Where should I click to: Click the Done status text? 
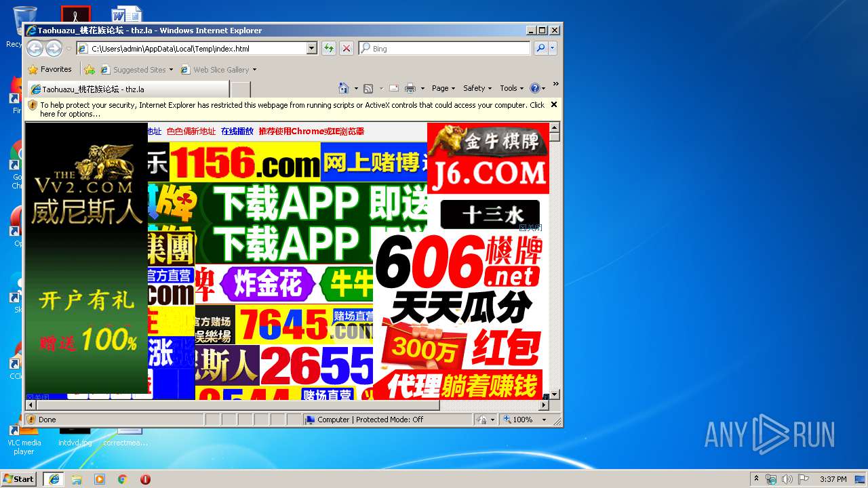tap(47, 420)
